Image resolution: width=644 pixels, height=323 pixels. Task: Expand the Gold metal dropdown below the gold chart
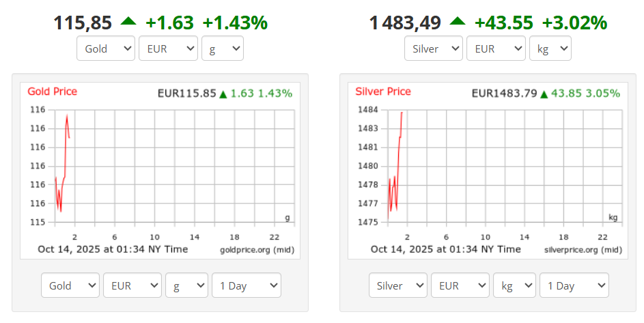[x=70, y=285]
